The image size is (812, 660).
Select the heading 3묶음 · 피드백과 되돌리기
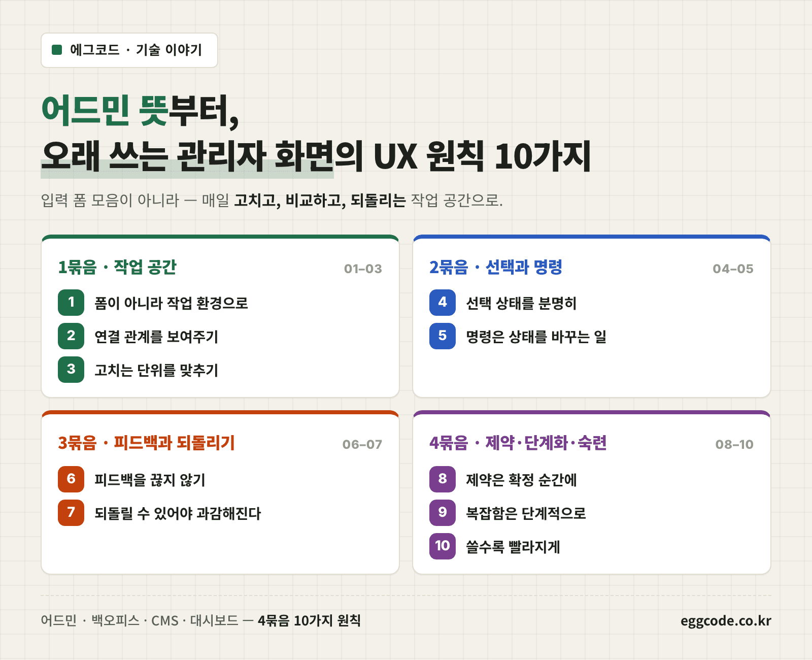[x=147, y=443]
